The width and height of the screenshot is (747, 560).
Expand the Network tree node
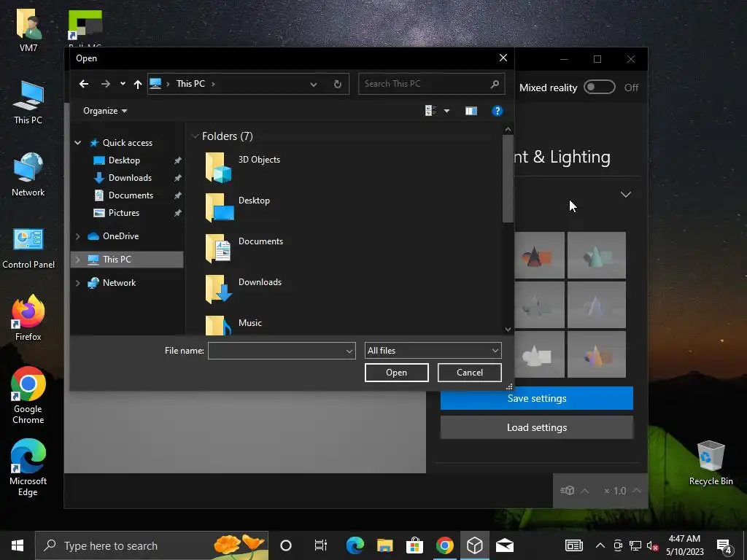coord(78,283)
